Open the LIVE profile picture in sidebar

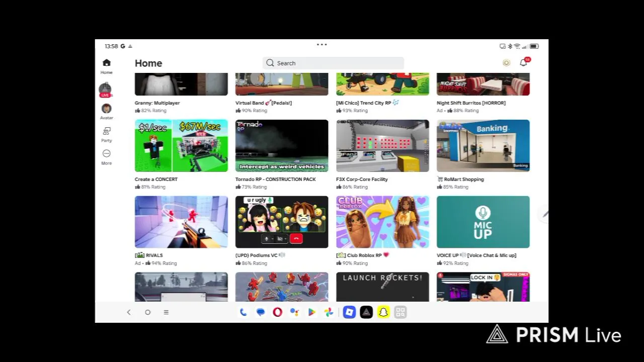tap(105, 90)
